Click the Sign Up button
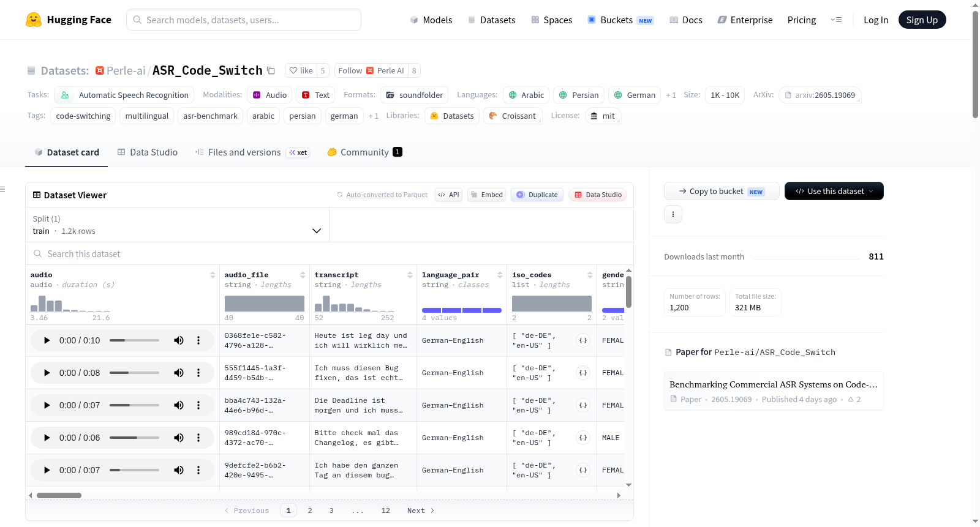The height and width of the screenshot is (527, 980). point(922,20)
